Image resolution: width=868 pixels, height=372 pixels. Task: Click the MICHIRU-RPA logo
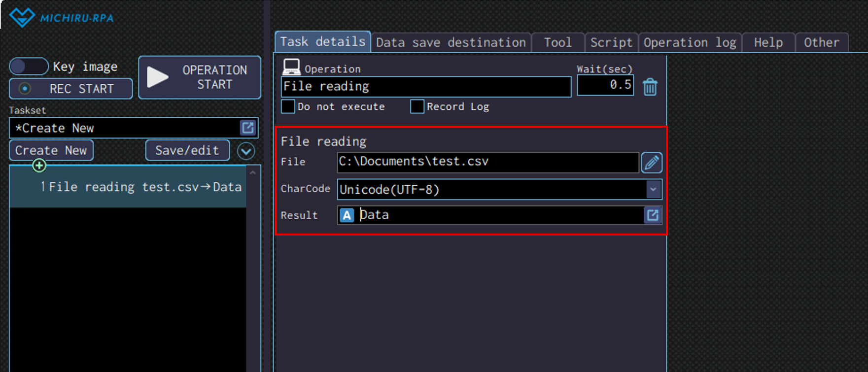[x=62, y=18]
